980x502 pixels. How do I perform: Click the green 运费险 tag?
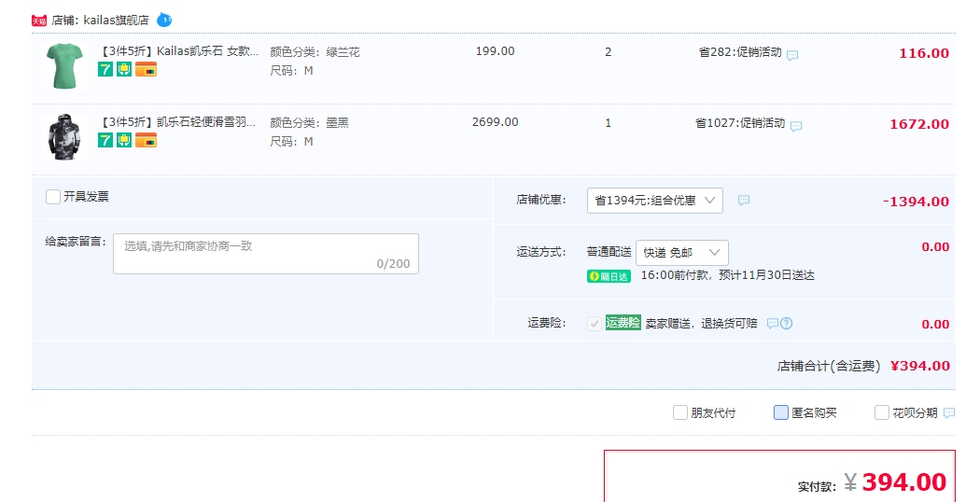click(x=623, y=323)
